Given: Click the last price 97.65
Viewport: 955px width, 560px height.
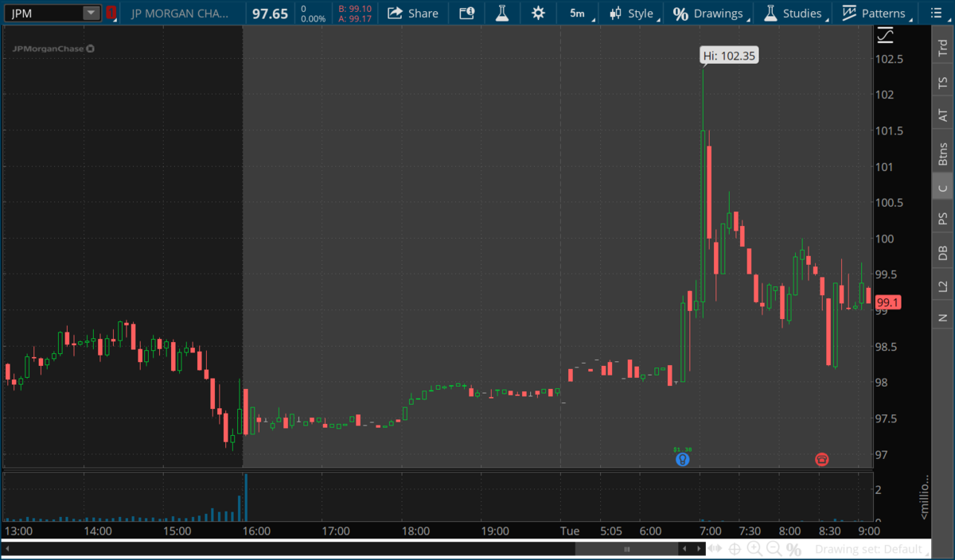Looking at the screenshot, I should [x=270, y=14].
